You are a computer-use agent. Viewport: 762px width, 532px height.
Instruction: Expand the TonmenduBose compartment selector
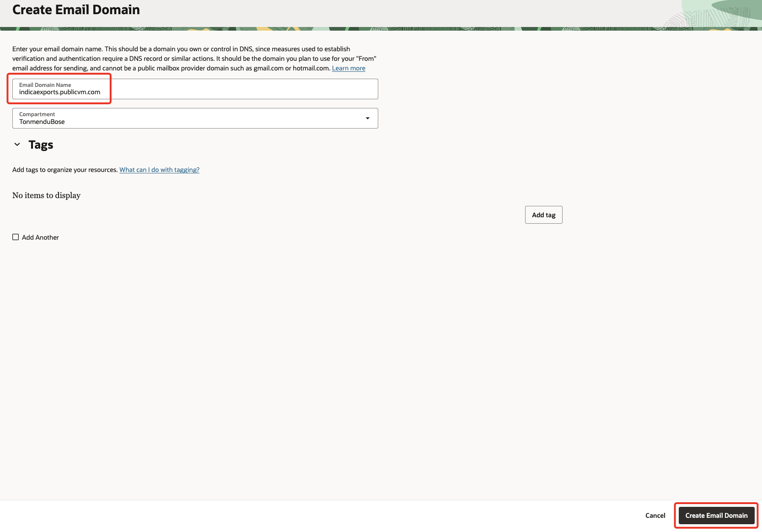coord(367,118)
